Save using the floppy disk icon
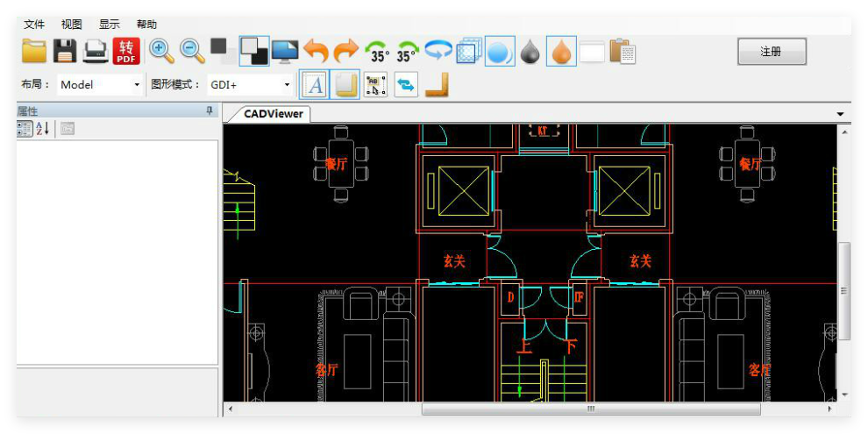Screen dimensions: 868x434 point(65,51)
